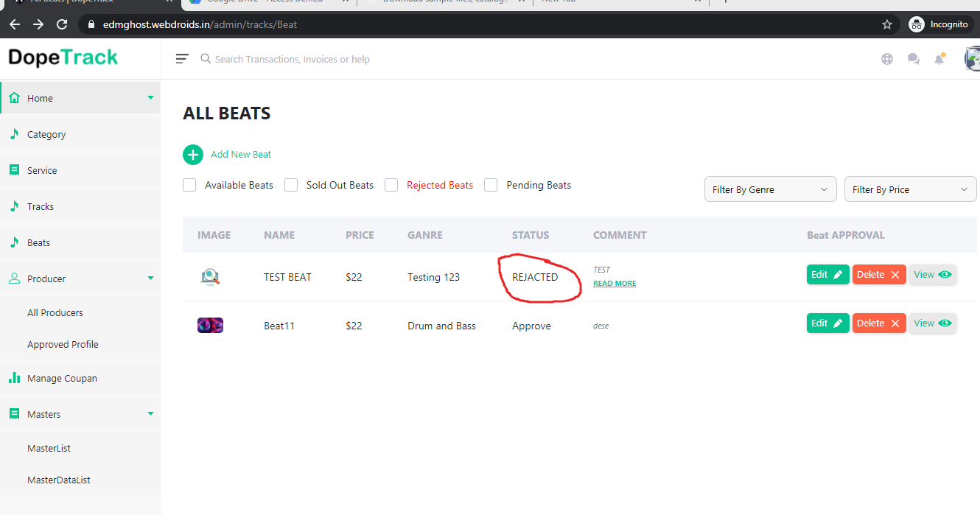
Task: Open the Tracks sidebar menu item
Action: 80,206
